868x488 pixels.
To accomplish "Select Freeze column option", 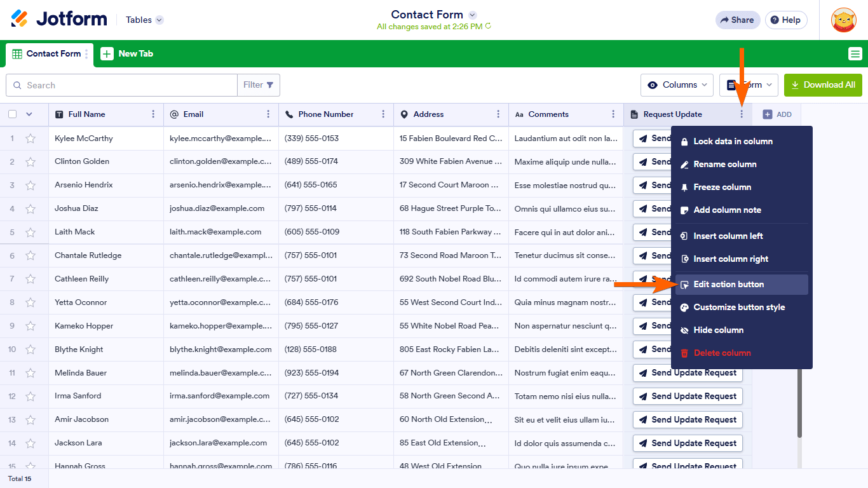I will point(742,187).
